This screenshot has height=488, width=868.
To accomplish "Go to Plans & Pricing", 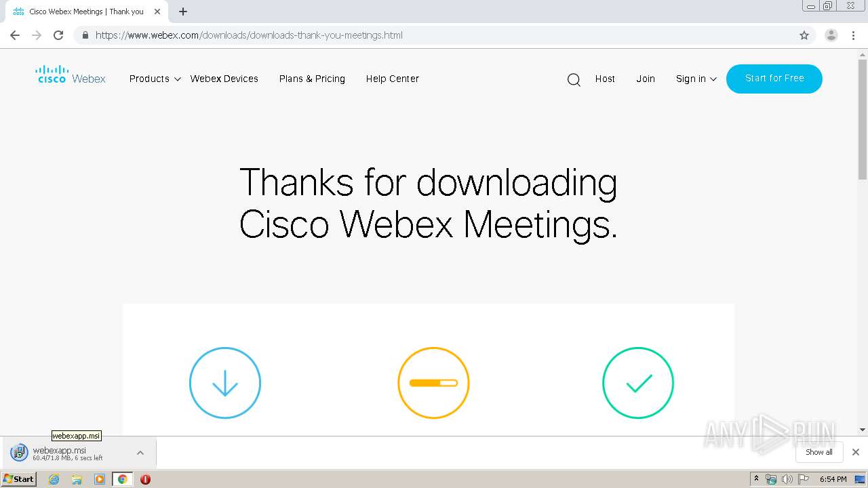I will [x=312, y=79].
